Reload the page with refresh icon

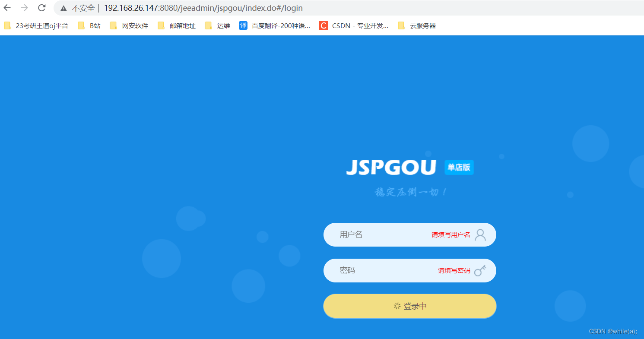pos(42,8)
